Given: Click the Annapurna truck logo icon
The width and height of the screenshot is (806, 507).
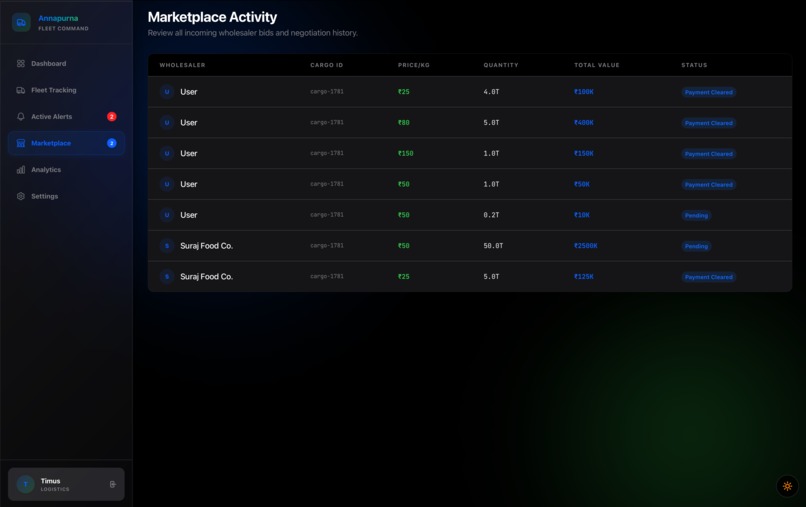Looking at the screenshot, I should 21,22.
